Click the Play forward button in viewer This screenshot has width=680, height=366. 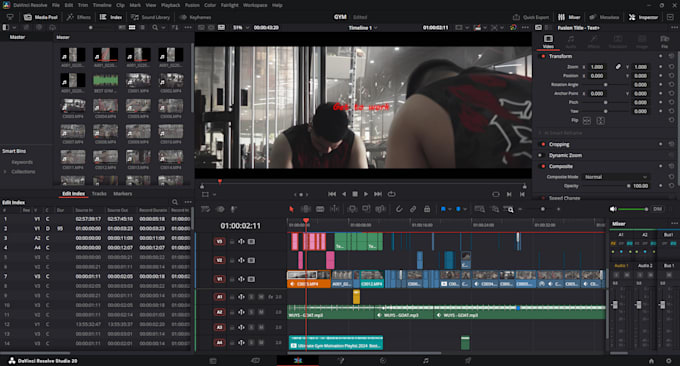[366, 194]
